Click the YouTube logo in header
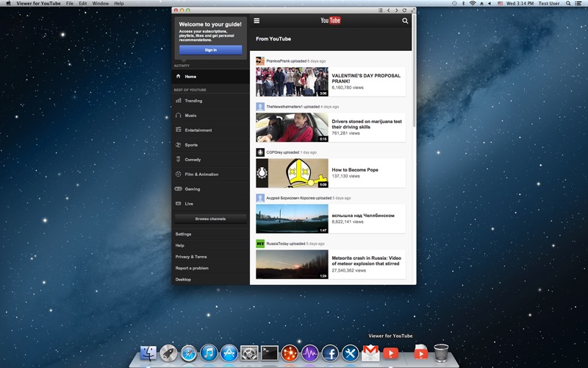Screen dimensions: 588x368 click(330, 21)
